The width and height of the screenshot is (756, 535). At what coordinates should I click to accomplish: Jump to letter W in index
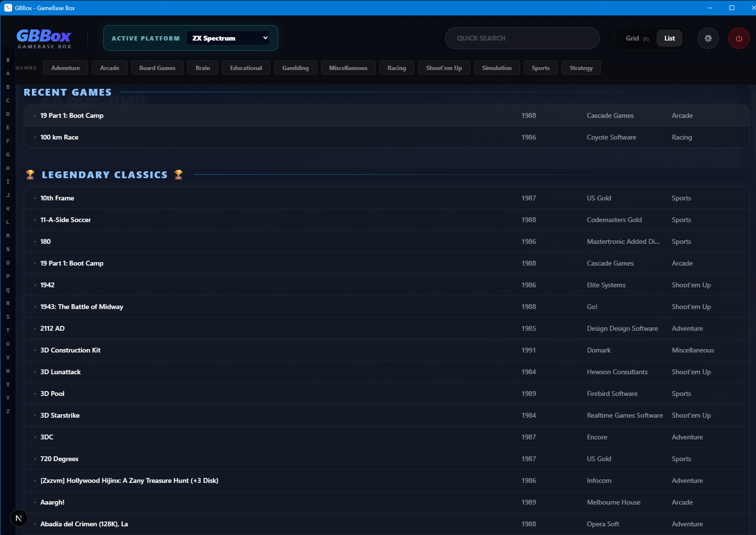click(8, 371)
